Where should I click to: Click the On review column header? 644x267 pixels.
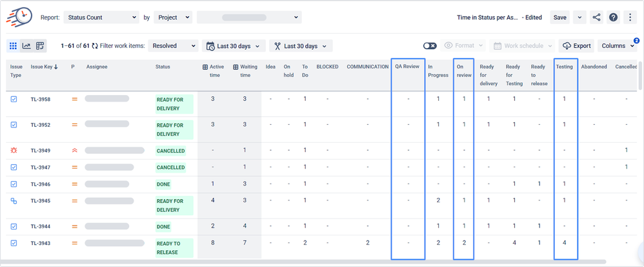click(464, 70)
